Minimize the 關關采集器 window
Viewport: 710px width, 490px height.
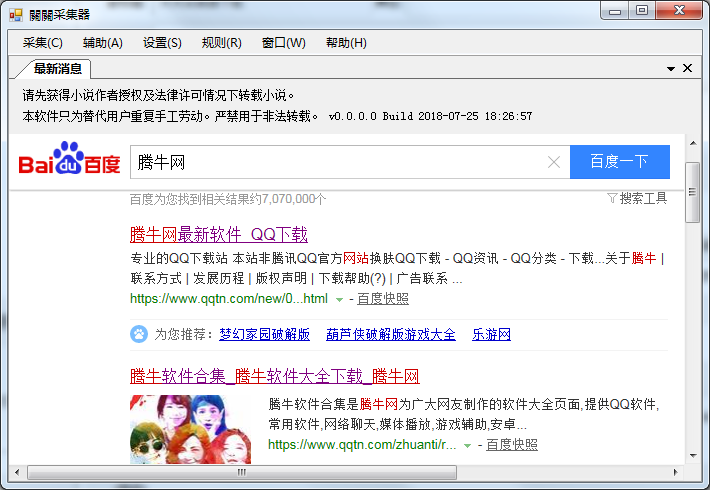615,11
